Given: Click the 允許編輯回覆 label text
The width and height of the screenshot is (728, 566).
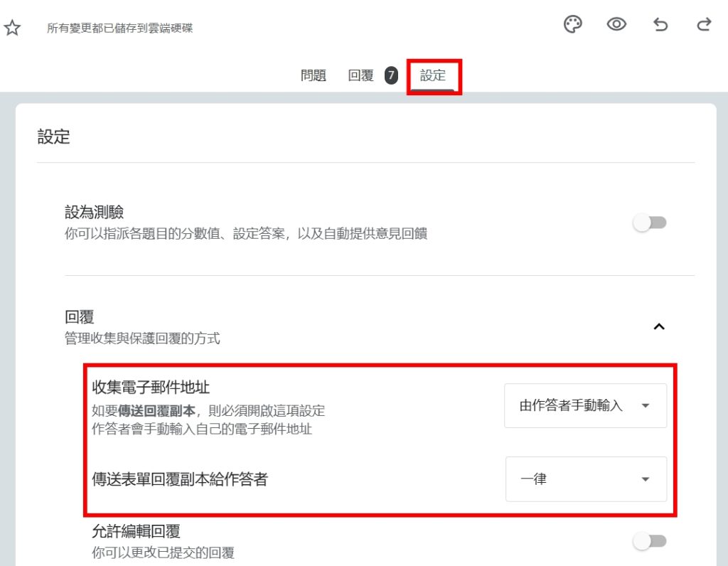Looking at the screenshot, I should pyautogui.click(x=136, y=531).
